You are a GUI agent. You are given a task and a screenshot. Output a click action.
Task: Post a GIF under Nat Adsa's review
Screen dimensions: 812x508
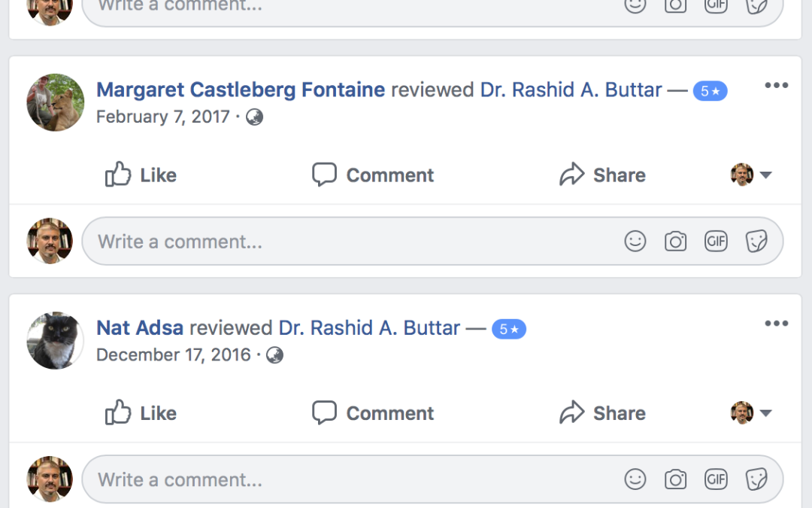[716, 479]
